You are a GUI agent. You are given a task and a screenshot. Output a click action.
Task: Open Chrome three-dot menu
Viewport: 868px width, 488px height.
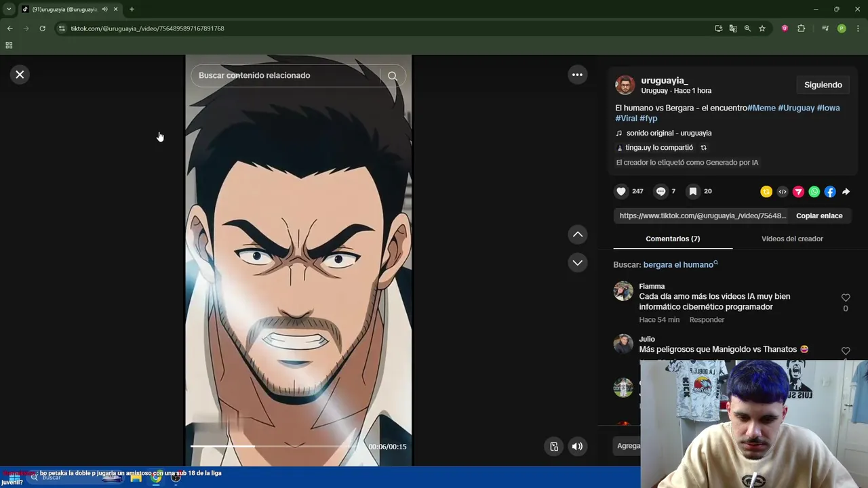click(858, 28)
